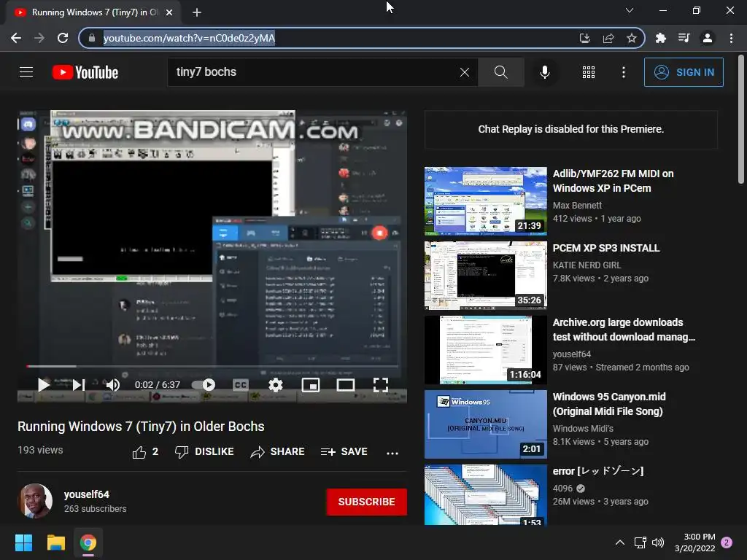Skip to the next video
This screenshot has height=560, width=747.
point(79,385)
